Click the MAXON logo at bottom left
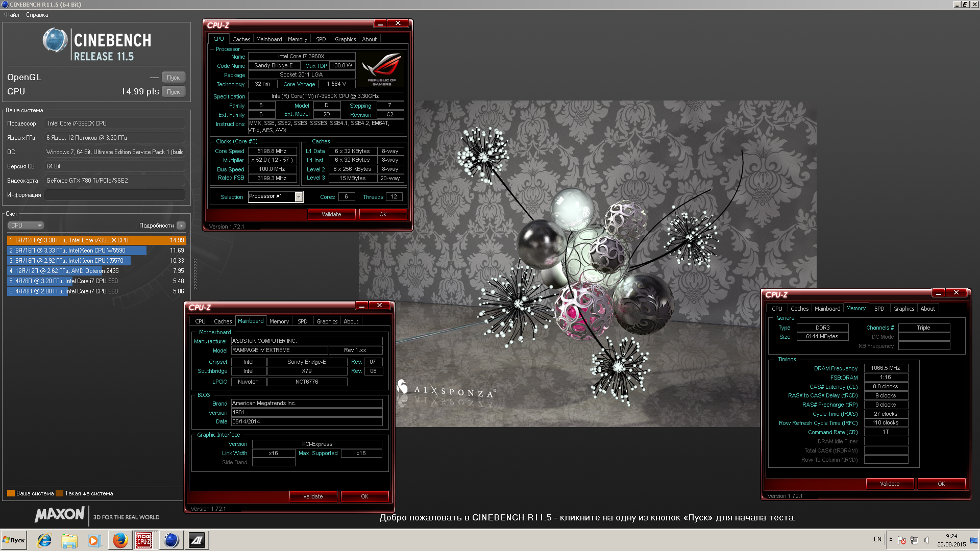 (x=59, y=514)
